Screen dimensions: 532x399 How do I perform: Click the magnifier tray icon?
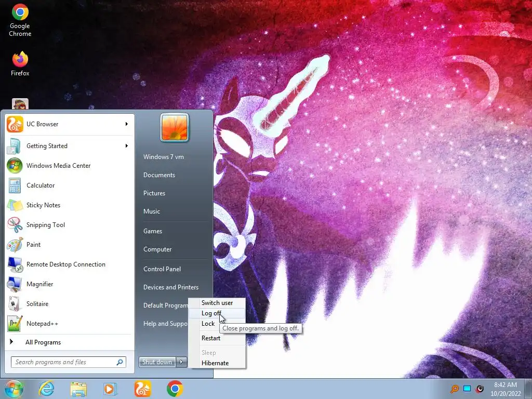tap(454, 389)
